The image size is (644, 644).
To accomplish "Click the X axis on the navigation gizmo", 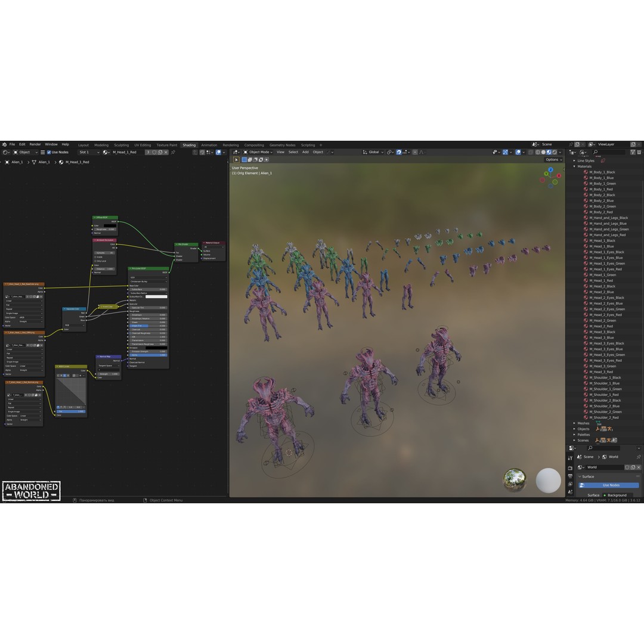I will pyautogui.click(x=559, y=176).
